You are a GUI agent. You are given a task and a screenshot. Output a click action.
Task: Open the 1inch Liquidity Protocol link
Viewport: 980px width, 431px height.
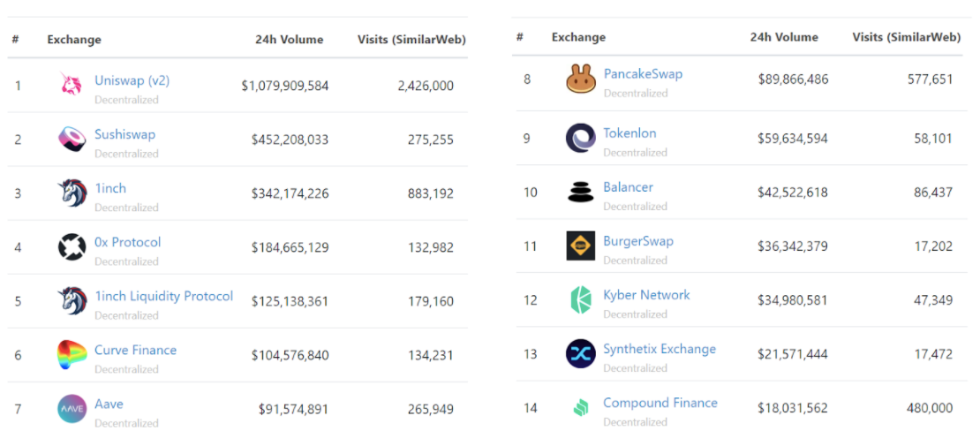coord(163,296)
